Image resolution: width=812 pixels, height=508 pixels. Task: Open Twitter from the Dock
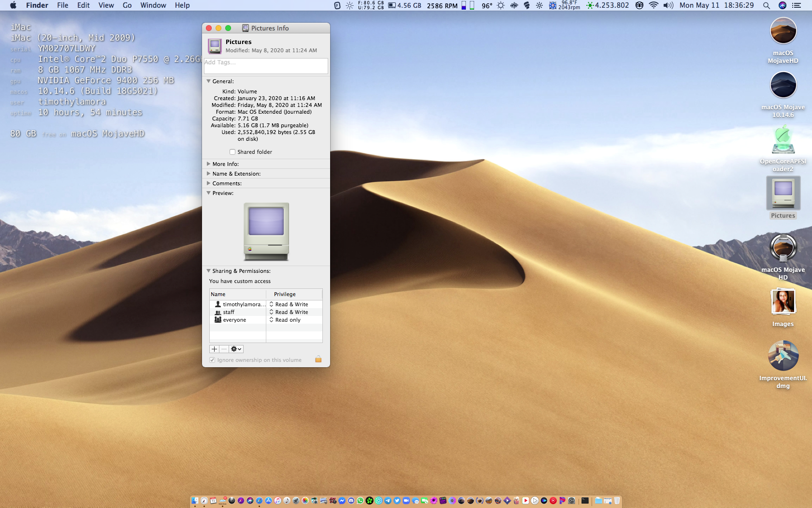click(x=397, y=500)
